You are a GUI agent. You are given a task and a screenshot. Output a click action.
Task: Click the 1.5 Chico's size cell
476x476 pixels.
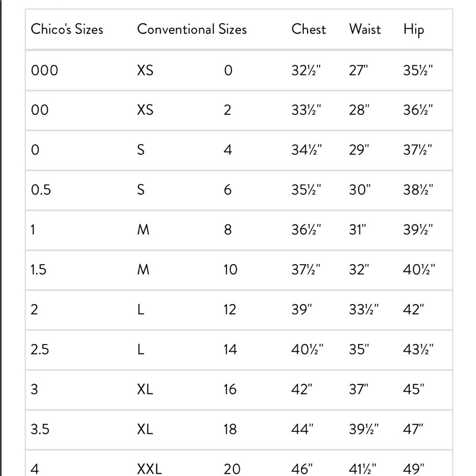pos(38,269)
